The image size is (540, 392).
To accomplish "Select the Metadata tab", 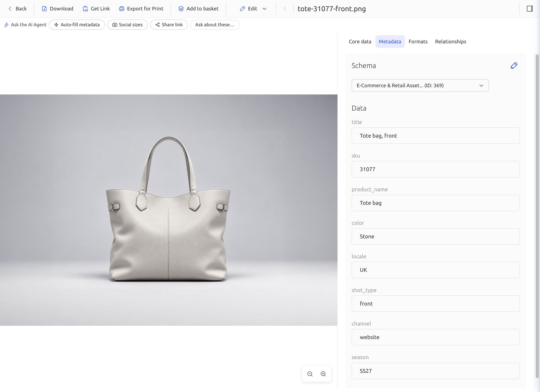I will pyautogui.click(x=390, y=42).
